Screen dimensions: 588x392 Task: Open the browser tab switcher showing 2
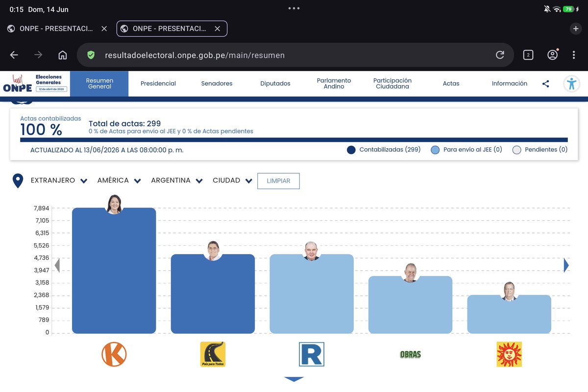point(528,55)
